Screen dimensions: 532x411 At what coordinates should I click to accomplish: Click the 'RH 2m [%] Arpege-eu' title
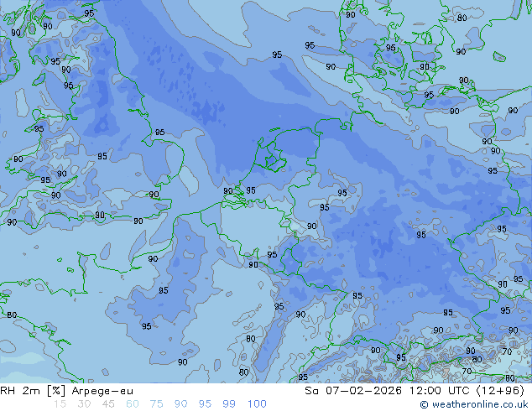click(66, 391)
